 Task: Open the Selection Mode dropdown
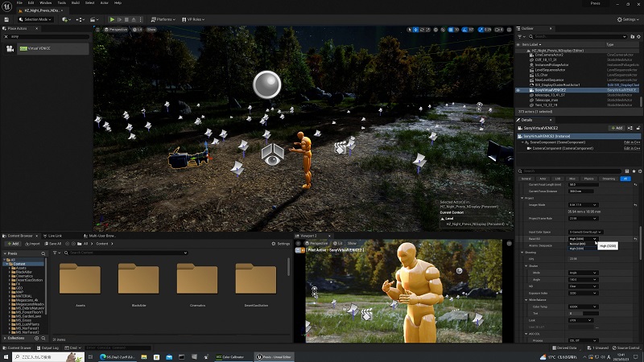tap(36, 19)
